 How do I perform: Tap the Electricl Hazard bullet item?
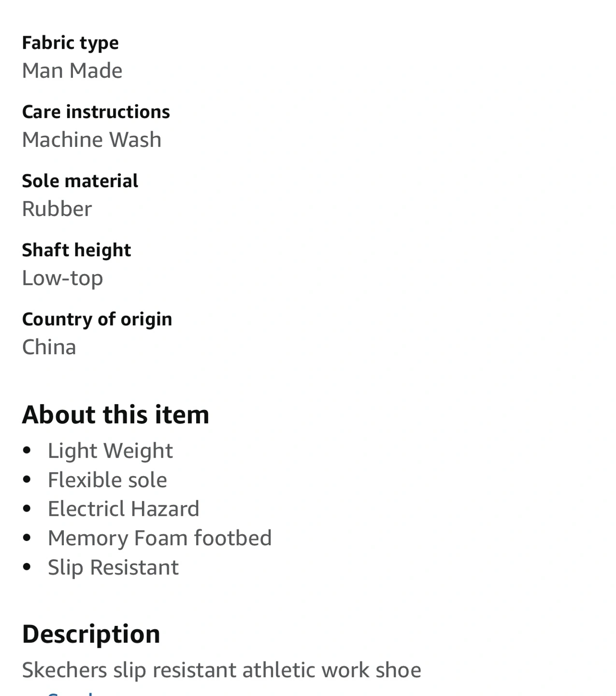pos(123,509)
